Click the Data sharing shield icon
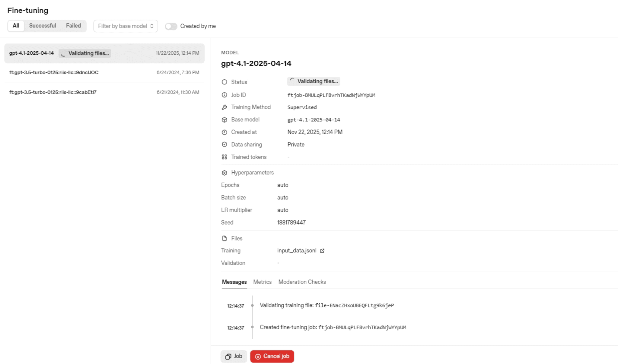Image resolution: width=618 pixels, height=364 pixels. click(224, 145)
